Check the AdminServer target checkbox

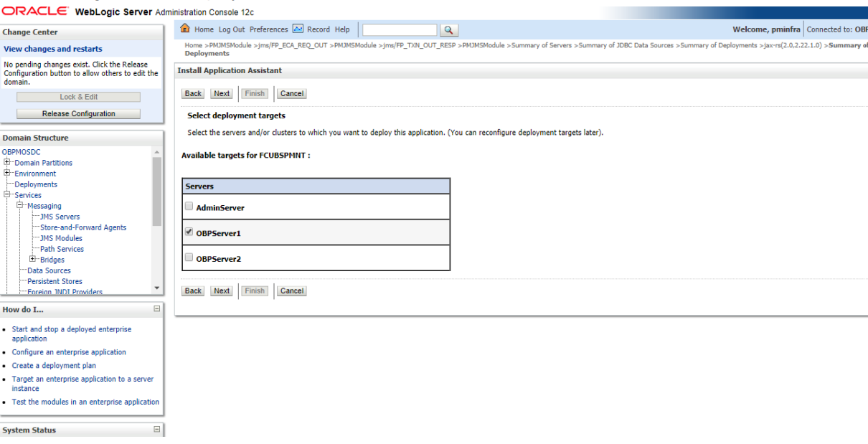189,207
